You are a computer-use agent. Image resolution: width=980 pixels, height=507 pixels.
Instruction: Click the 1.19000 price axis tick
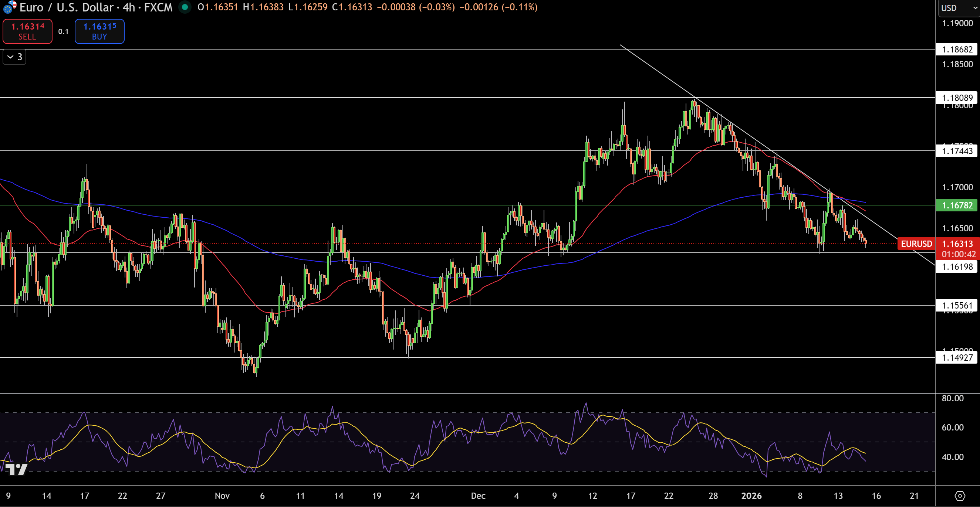(x=957, y=23)
